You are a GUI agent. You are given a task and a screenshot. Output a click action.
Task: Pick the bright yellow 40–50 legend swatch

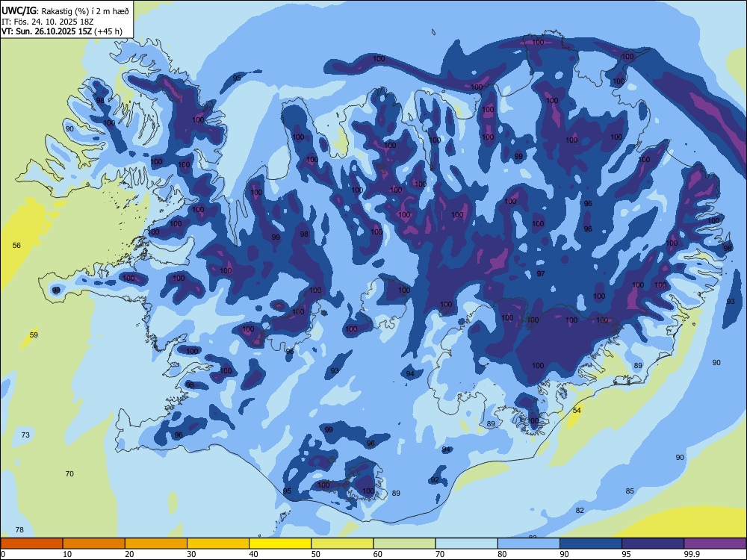pyautogui.click(x=280, y=544)
